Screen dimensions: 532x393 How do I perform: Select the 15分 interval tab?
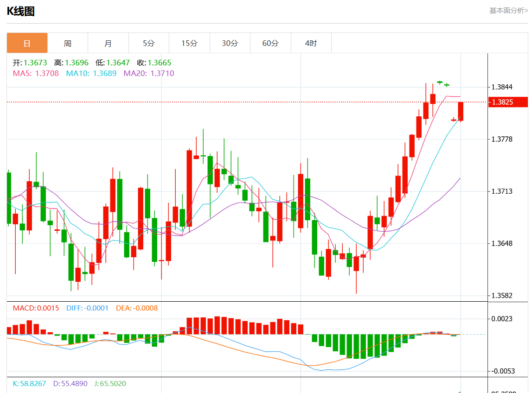189,43
